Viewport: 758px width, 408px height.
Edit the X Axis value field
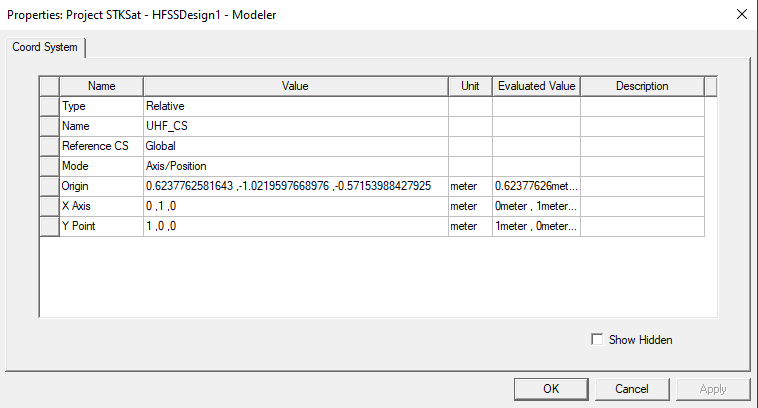295,206
